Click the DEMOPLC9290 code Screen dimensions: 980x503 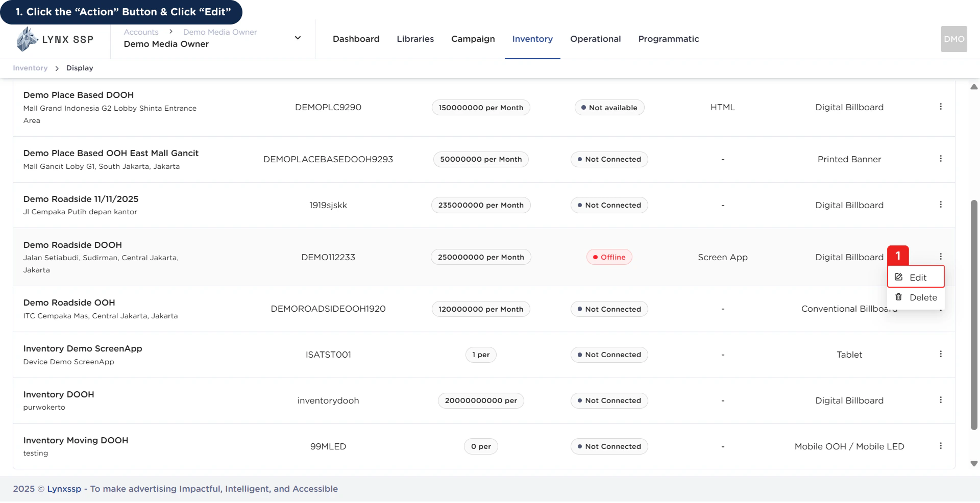point(328,107)
